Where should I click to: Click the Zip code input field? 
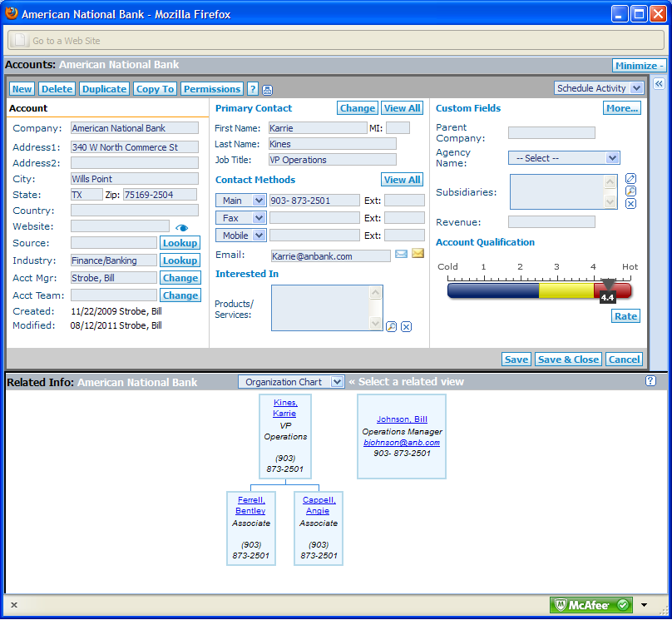pos(160,195)
